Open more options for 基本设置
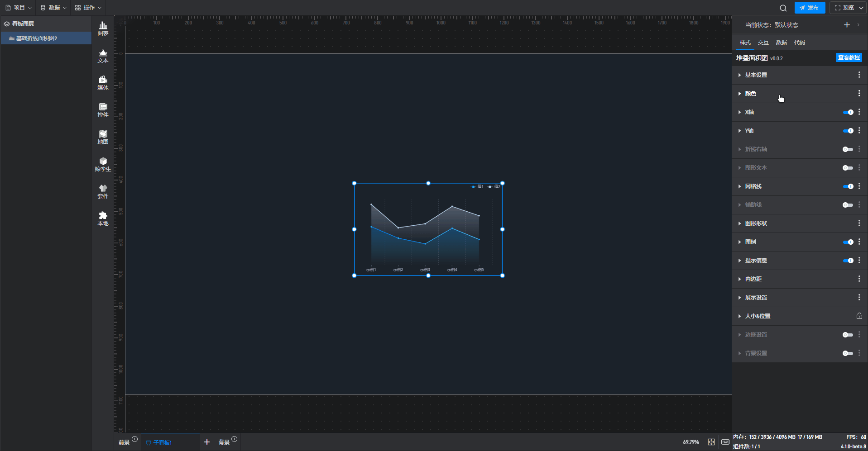Screen dimensions: 868x451 (x=859, y=75)
